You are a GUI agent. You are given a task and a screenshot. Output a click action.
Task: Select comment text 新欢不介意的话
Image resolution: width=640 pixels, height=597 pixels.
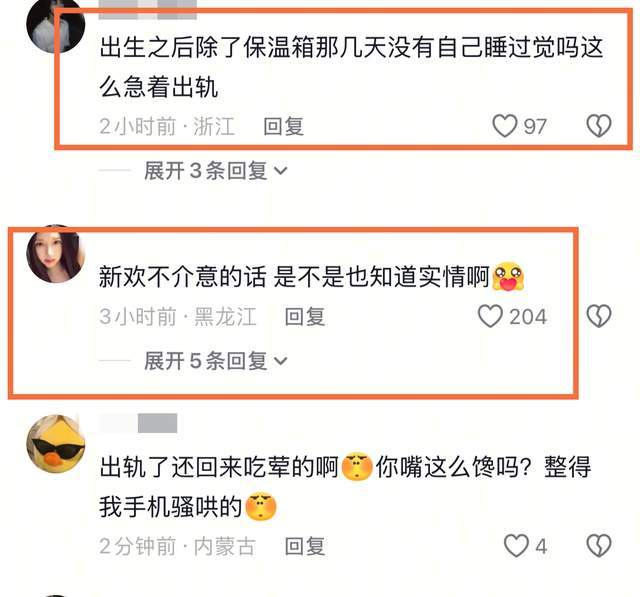(x=182, y=277)
